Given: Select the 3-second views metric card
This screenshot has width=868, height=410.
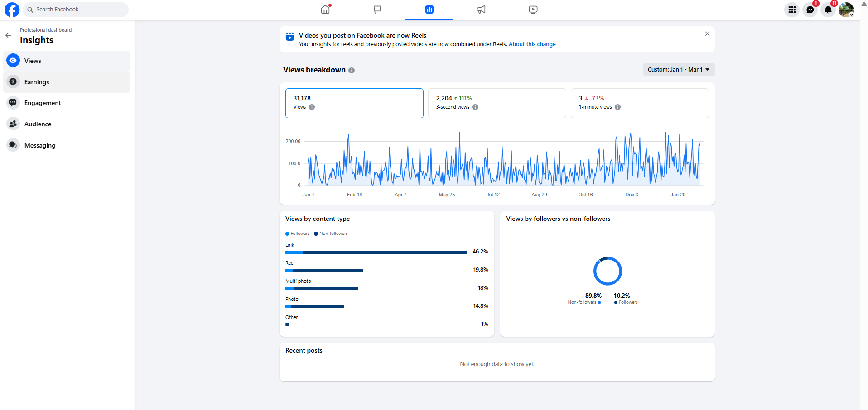Looking at the screenshot, I should pyautogui.click(x=497, y=103).
